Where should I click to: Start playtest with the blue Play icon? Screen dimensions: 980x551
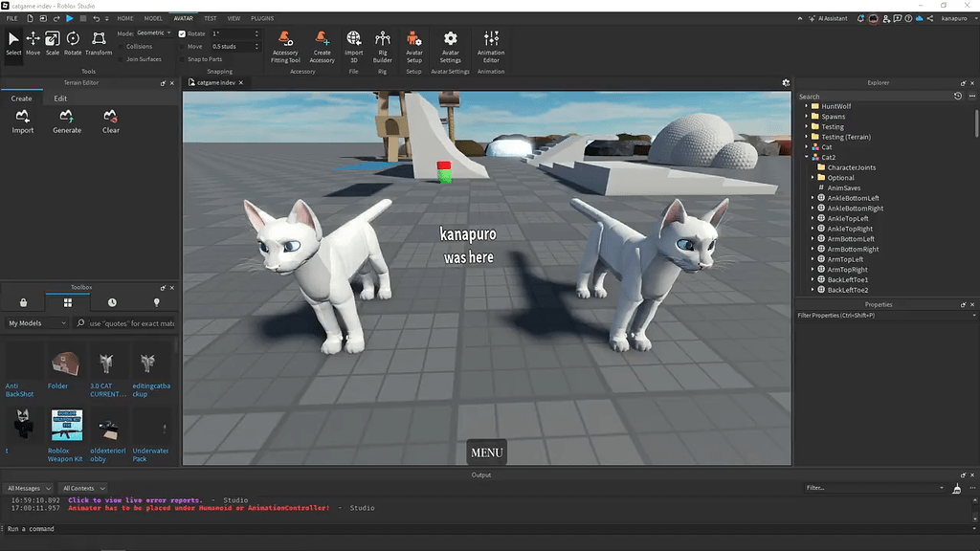tap(69, 19)
